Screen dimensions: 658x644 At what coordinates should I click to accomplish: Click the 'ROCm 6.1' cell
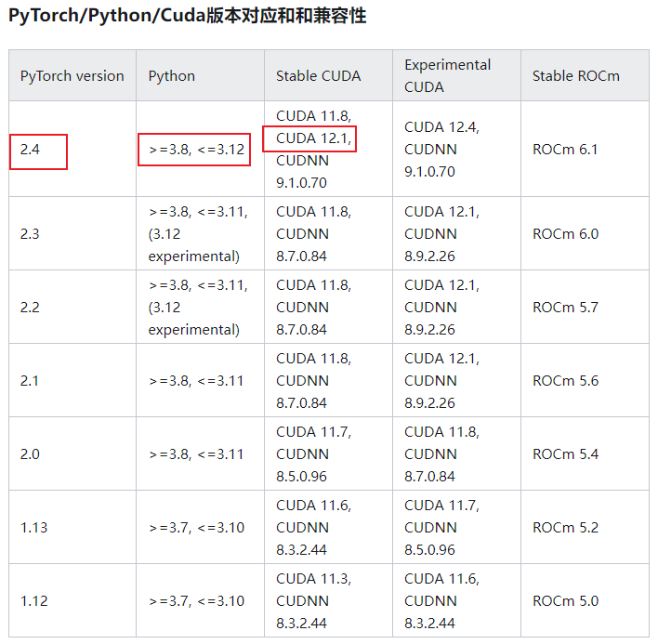(585, 149)
